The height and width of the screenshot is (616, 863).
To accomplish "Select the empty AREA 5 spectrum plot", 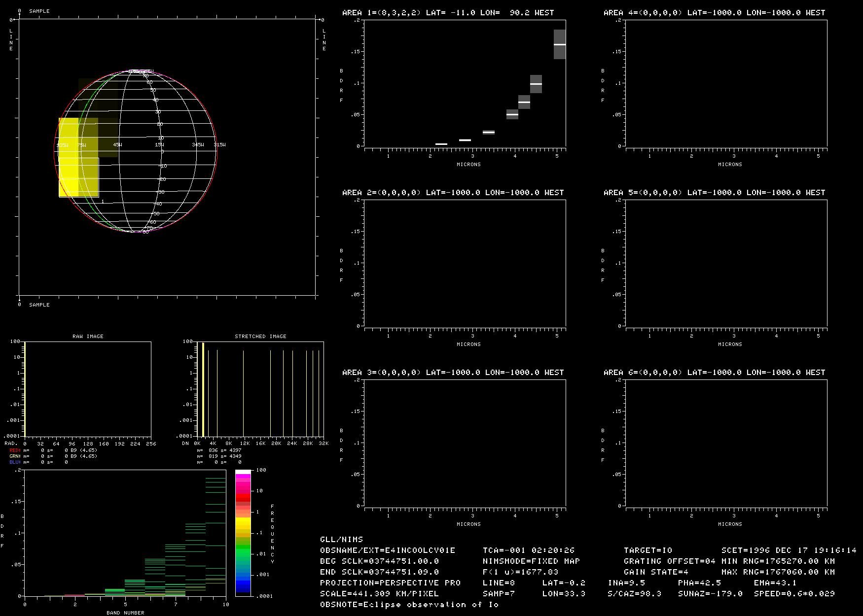I will tap(726, 263).
